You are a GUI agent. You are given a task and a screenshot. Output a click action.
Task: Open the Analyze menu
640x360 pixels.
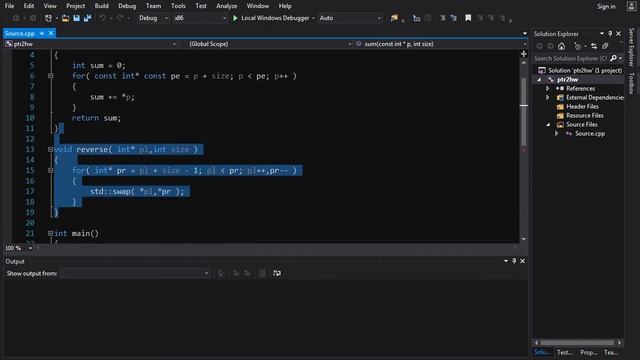click(x=227, y=6)
